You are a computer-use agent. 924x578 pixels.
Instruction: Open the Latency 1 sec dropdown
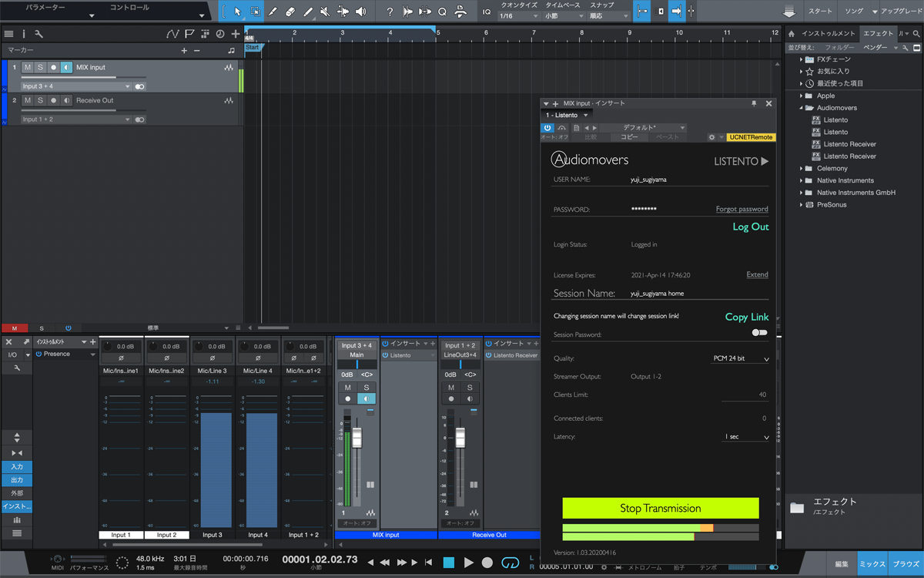[745, 437]
